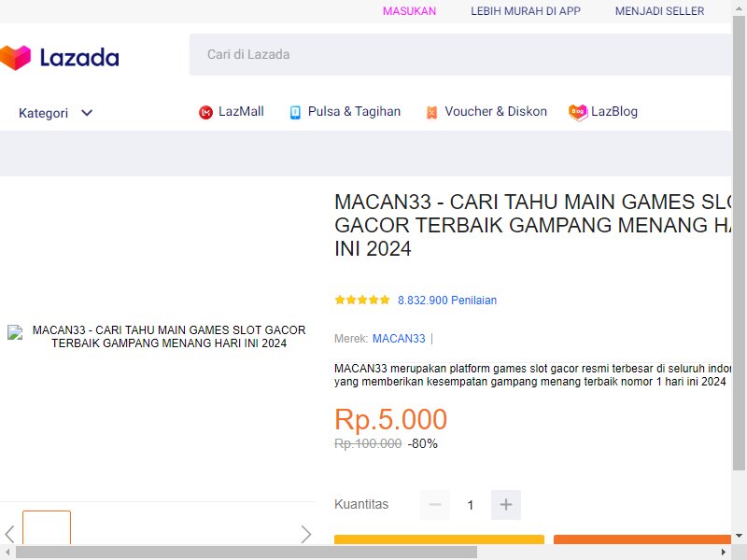Decrease quantity with minus button
The height and width of the screenshot is (560, 747).
[x=435, y=505]
